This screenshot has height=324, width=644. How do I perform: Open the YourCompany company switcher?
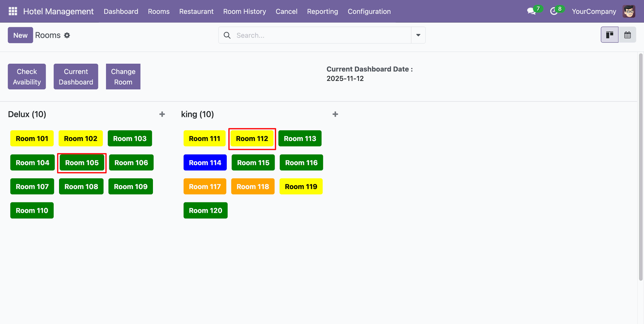(x=594, y=11)
